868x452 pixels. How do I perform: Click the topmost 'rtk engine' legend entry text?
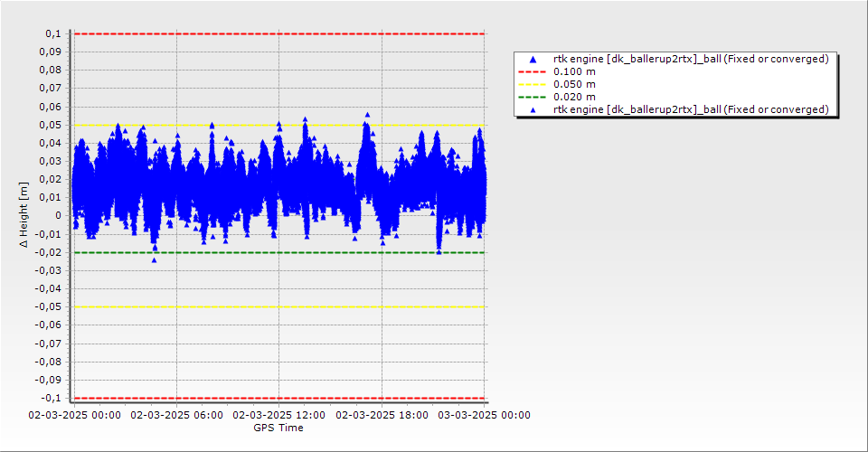691,59
